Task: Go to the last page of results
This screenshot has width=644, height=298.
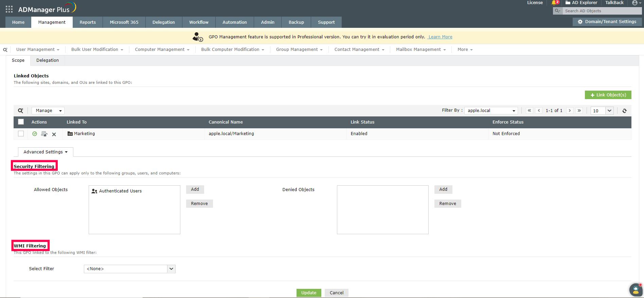Action: click(x=579, y=111)
